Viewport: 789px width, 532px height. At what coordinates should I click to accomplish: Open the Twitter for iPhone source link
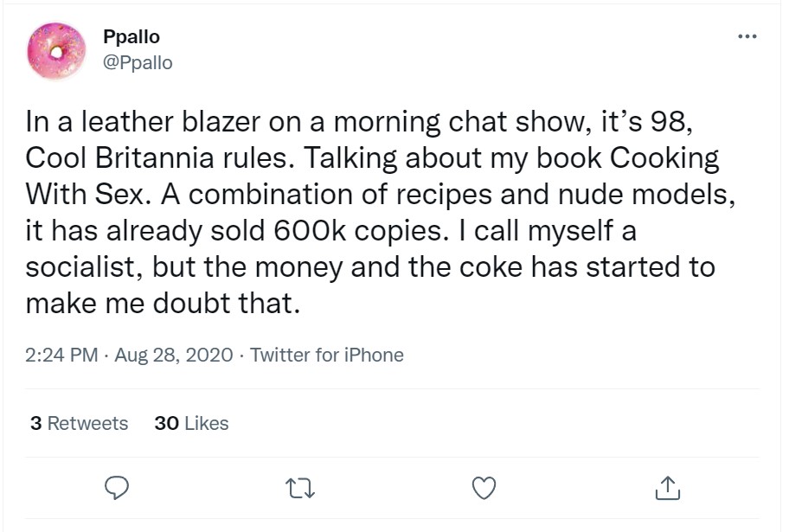tap(327, 356)
